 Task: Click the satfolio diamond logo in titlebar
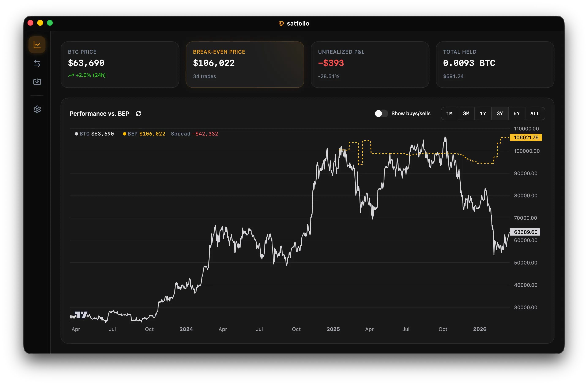click(x=281, y=23)
